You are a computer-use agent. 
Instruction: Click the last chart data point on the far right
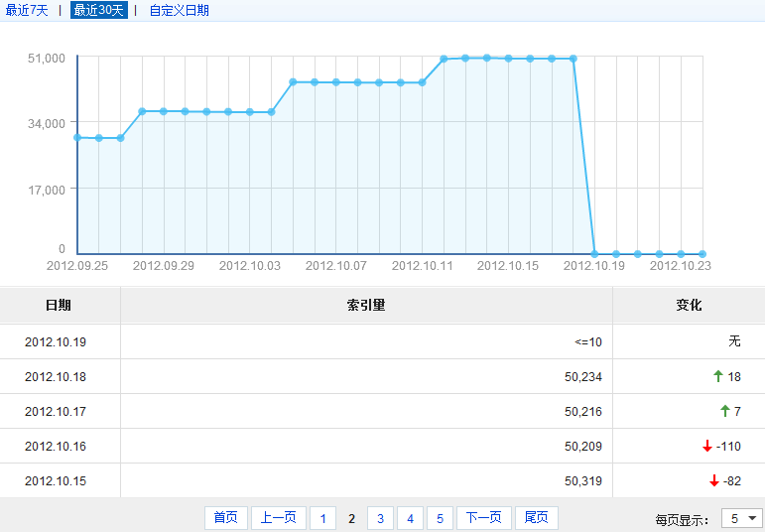click(x=702, y=254)
